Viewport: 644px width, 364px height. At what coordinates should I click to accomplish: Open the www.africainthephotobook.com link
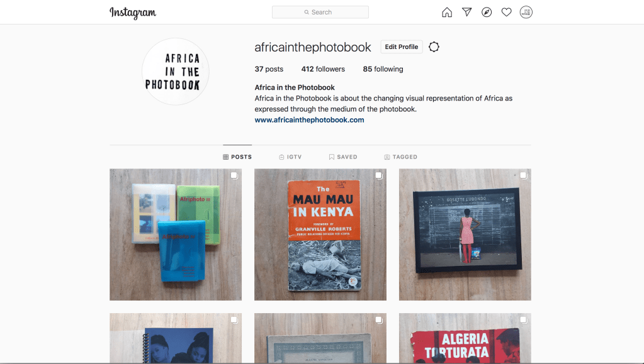tap(309, 120)
